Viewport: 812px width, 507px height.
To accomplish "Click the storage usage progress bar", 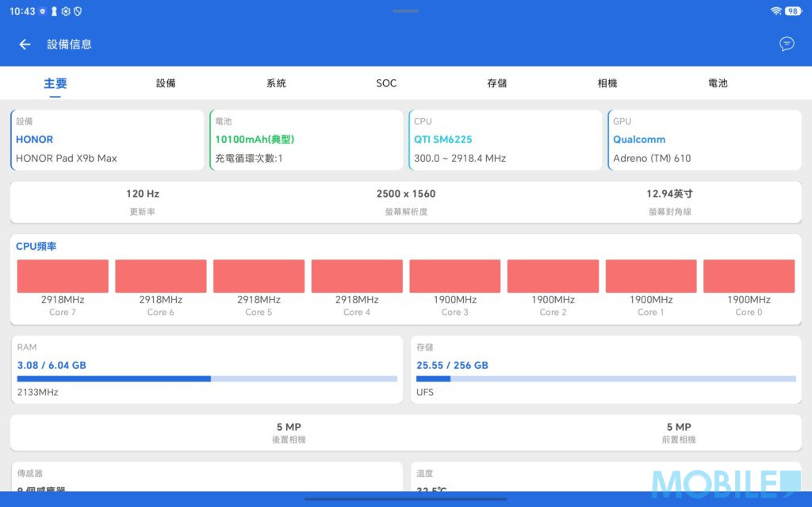I will coord(606,379).
